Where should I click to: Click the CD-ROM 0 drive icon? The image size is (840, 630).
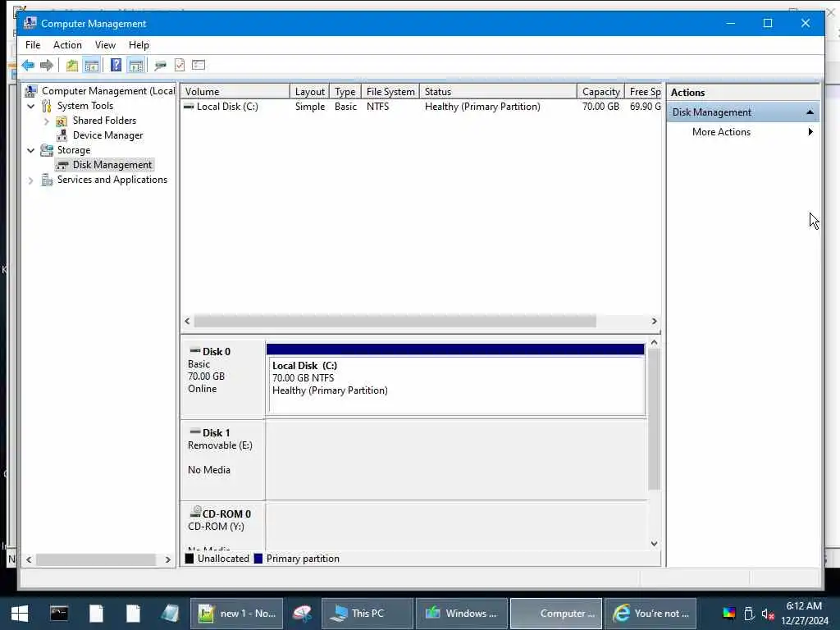pos(195,512)
